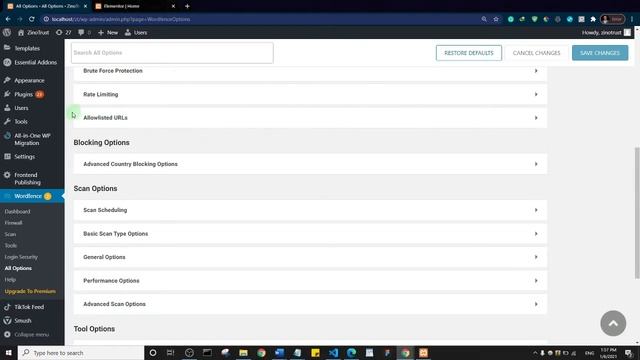Click the WordPress logo in the admin bar

tap(7, 33)
